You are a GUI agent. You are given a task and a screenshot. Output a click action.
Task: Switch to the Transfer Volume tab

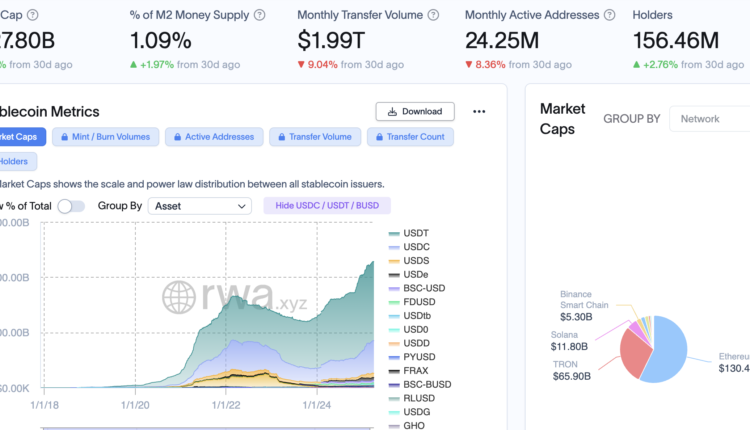(312, 137)
